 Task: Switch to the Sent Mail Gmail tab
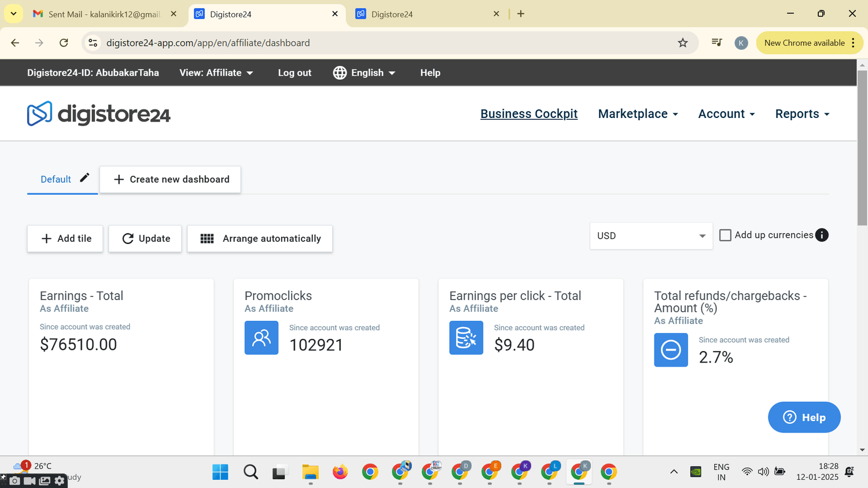pos(104,14)
